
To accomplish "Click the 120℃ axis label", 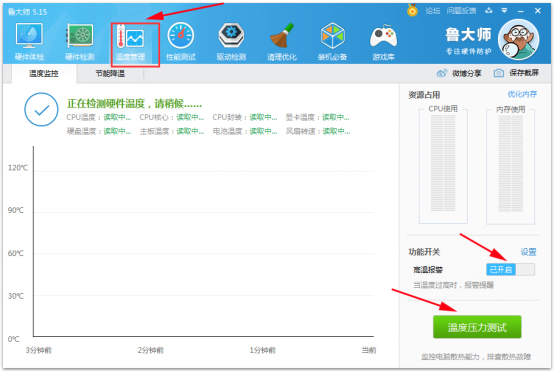I will coord(17,168).
